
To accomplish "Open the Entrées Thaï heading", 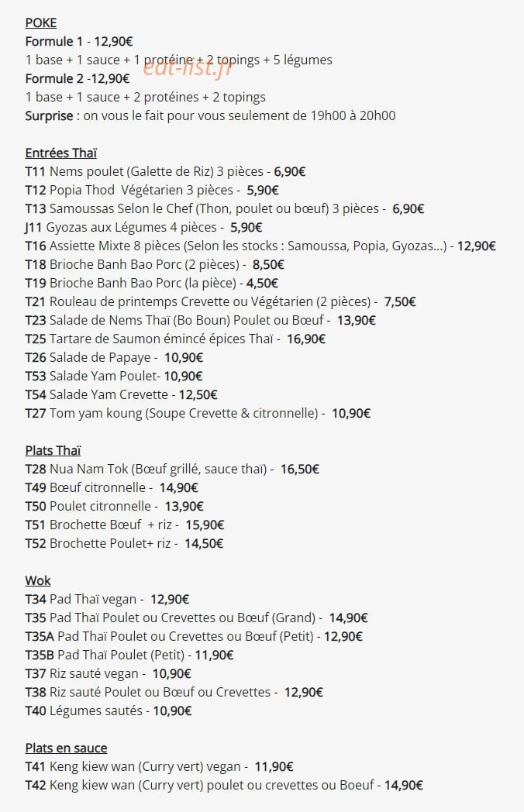I will [61, 153].
